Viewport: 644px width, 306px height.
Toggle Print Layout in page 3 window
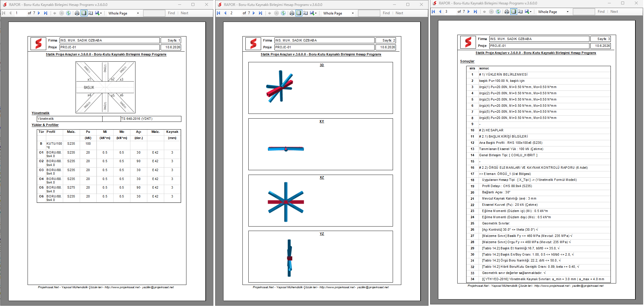coord(514,12)
